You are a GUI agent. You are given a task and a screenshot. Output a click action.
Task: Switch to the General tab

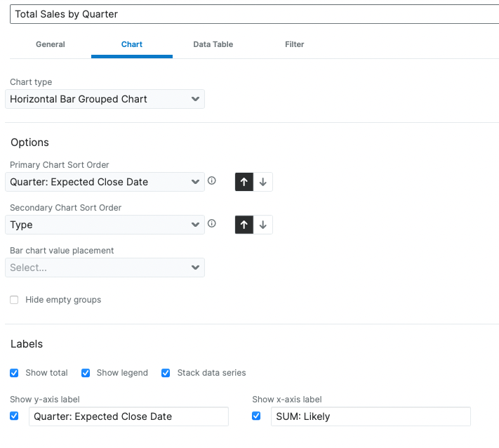coord(51,44)
